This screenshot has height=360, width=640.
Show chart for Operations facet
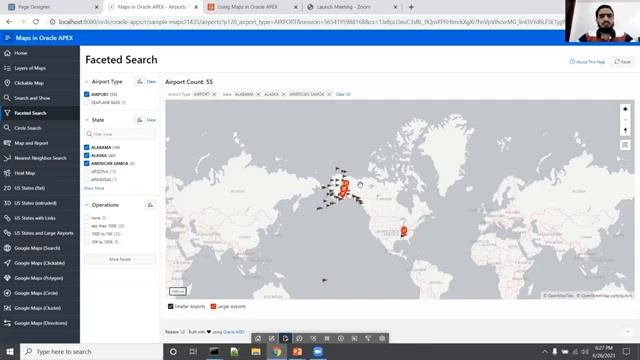[x=150, y=205]
